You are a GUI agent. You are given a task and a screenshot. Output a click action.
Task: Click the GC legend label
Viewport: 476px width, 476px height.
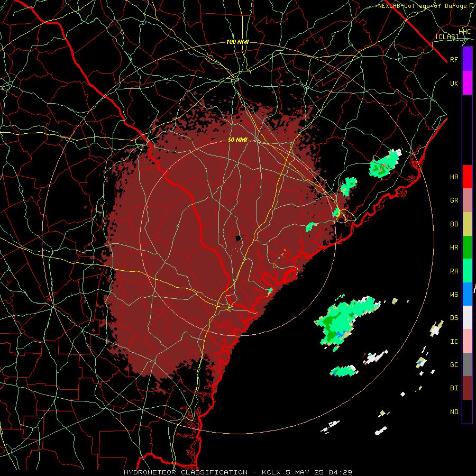tap(454, 365)
